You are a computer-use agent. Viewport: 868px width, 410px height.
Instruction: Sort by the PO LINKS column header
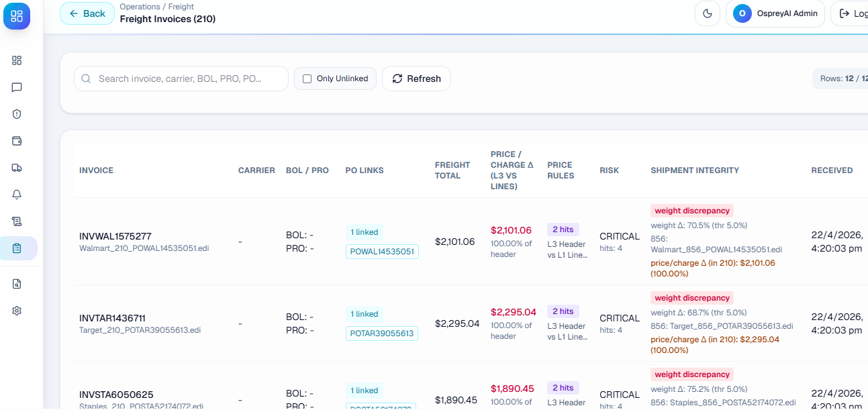[x=365, y=170]
